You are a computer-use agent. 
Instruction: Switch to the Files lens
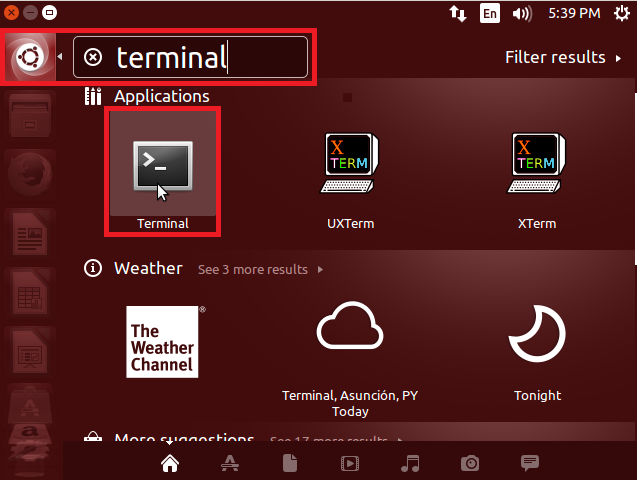pos(290,463)
